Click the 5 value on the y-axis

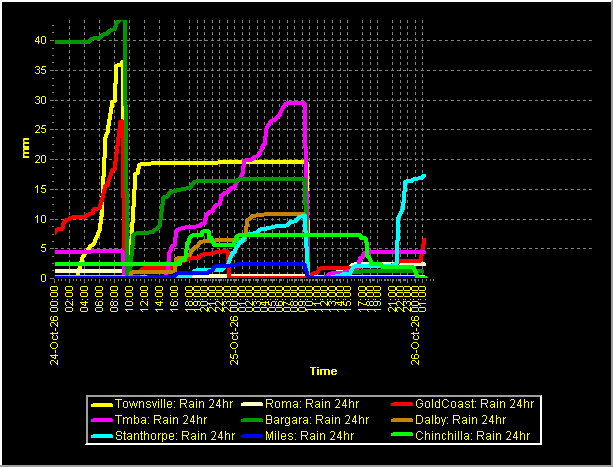pos(43,249)
